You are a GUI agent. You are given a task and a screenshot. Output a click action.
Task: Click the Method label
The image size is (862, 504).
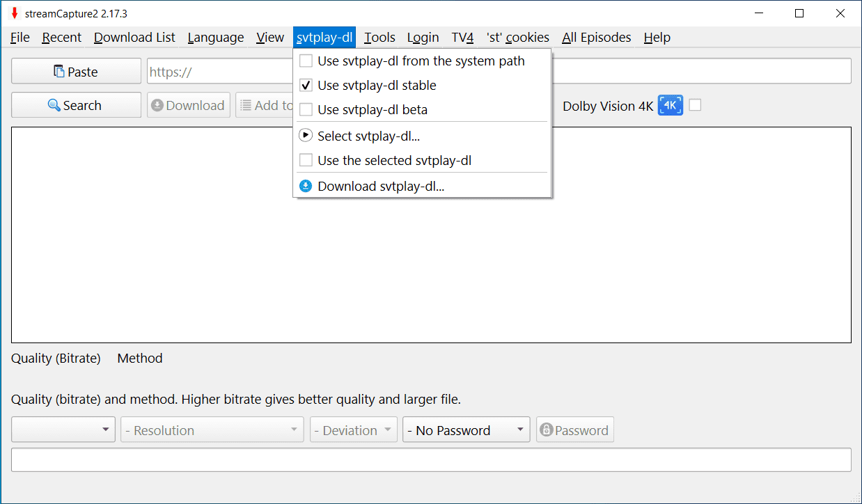[x=140, y=359]
